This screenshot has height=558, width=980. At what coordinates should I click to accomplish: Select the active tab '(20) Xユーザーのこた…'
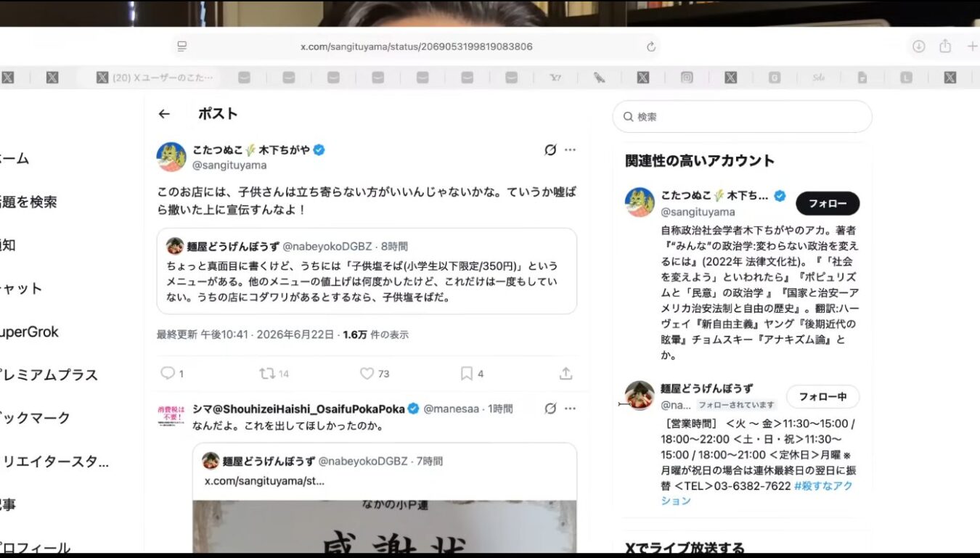(154, 78)
